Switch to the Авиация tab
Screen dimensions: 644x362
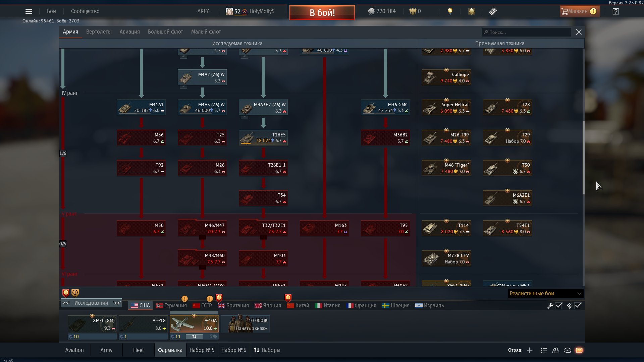click(129, 32)
